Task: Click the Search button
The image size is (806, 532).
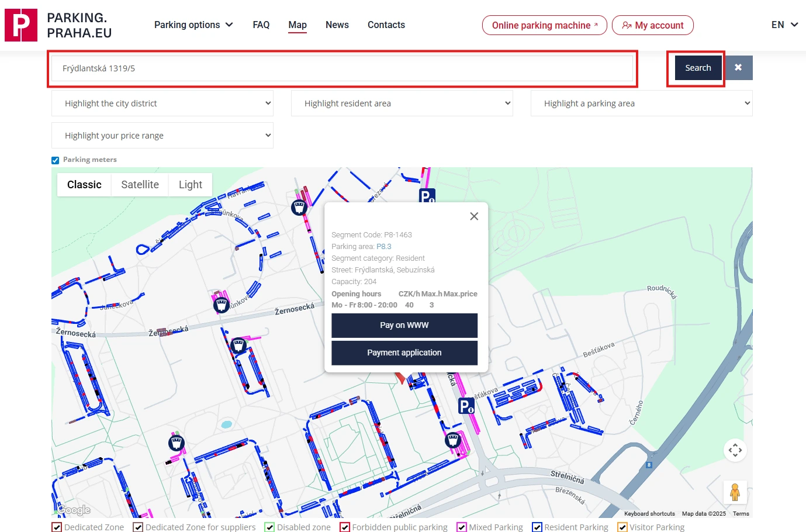Action: pyautogui.click(x=698, y=68)
